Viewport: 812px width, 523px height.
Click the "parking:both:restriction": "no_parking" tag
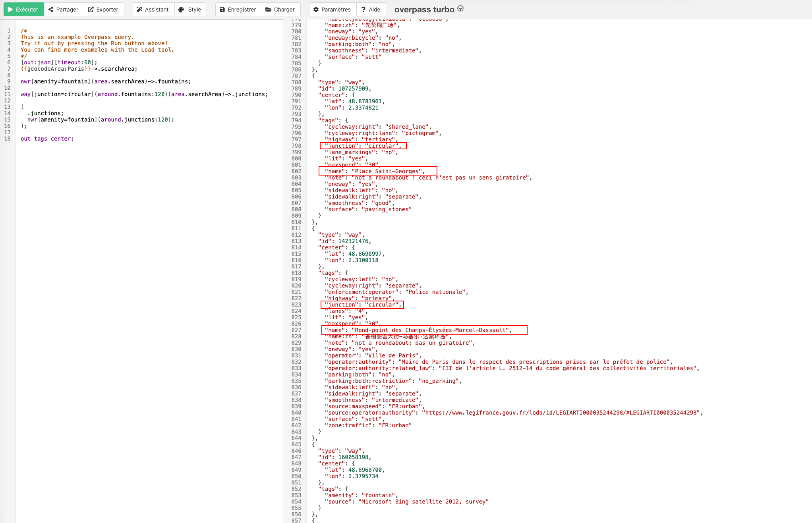click(x=393, y=381)
